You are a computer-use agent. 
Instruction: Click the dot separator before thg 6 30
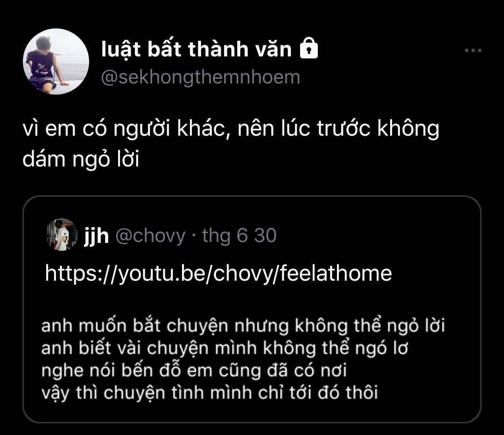[x=194, y=236]
